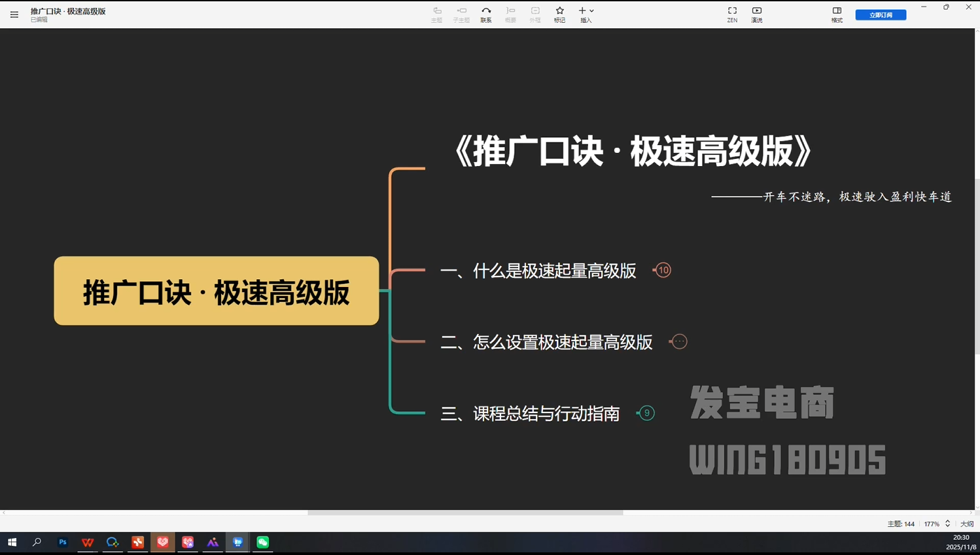The image size is (980, 555).
Task: Add a Subtopic using the 子主题 icon
Action: pos(461,13)
